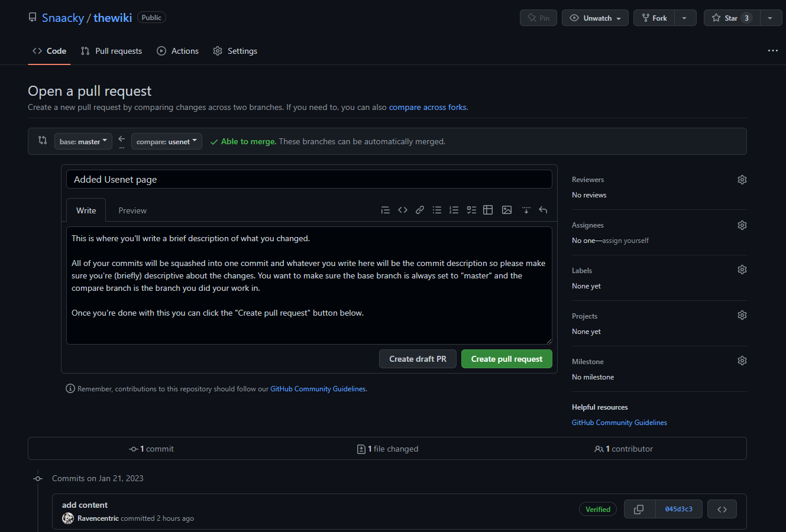Add a heading using the formatting toolbar

(385, 210)
